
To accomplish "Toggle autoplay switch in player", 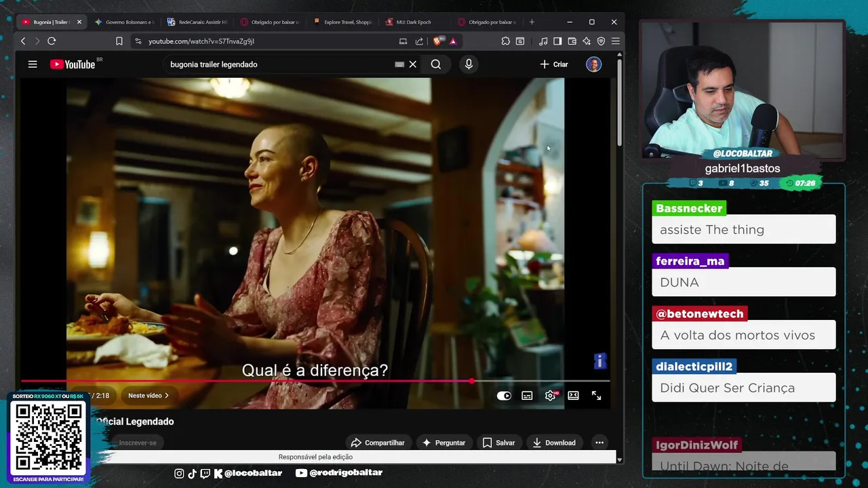I will tap(504, 396).
